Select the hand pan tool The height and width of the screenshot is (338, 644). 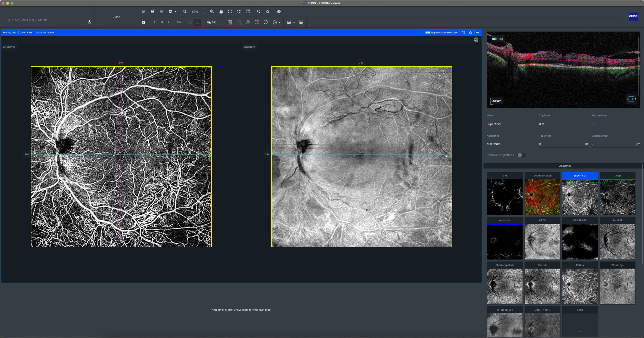(221, 12)
